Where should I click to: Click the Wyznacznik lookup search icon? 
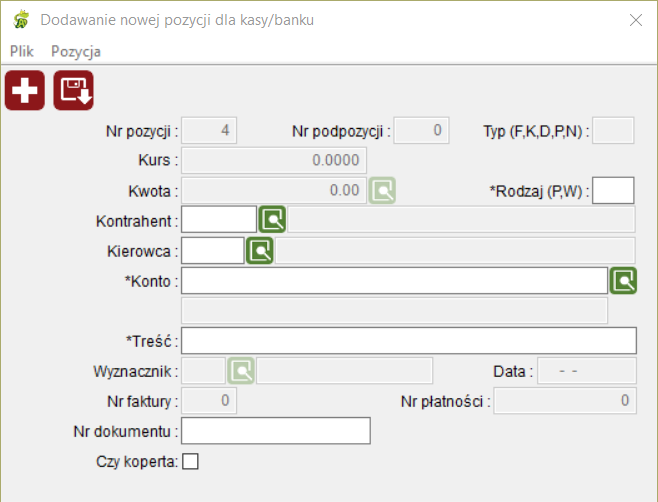point(241,370)
